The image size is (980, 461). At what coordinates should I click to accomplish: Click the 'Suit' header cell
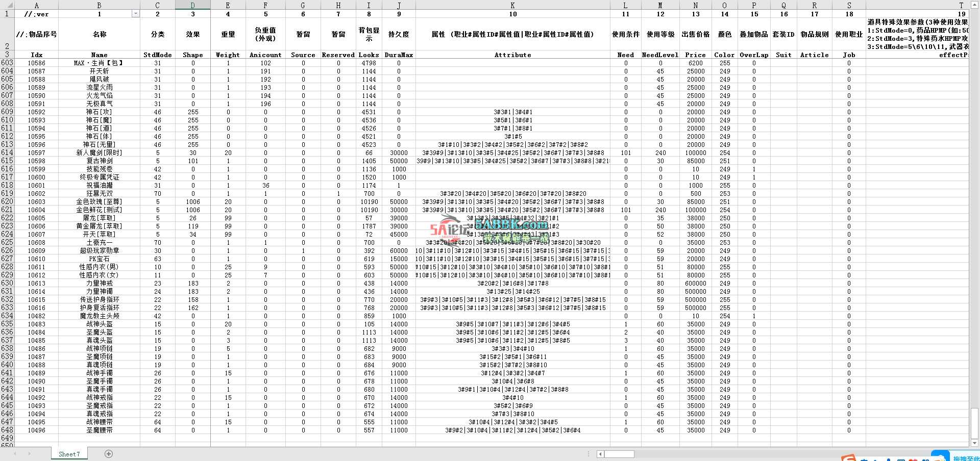[783, 55]
